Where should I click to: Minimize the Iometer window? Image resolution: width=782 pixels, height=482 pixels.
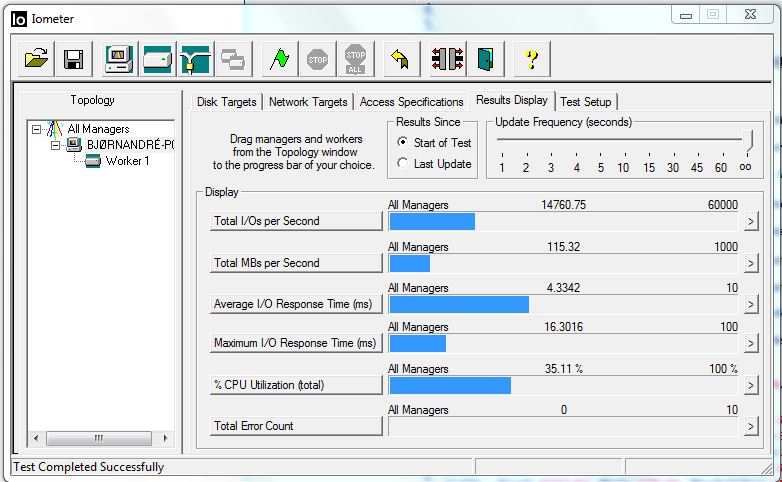point(686,15)
